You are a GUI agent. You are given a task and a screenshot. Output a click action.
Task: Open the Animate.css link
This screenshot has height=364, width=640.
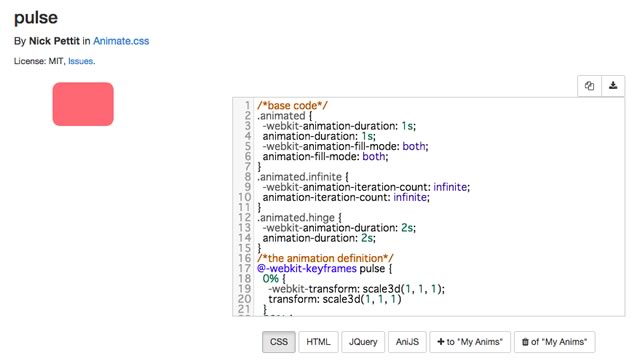[x=121, y=41]
